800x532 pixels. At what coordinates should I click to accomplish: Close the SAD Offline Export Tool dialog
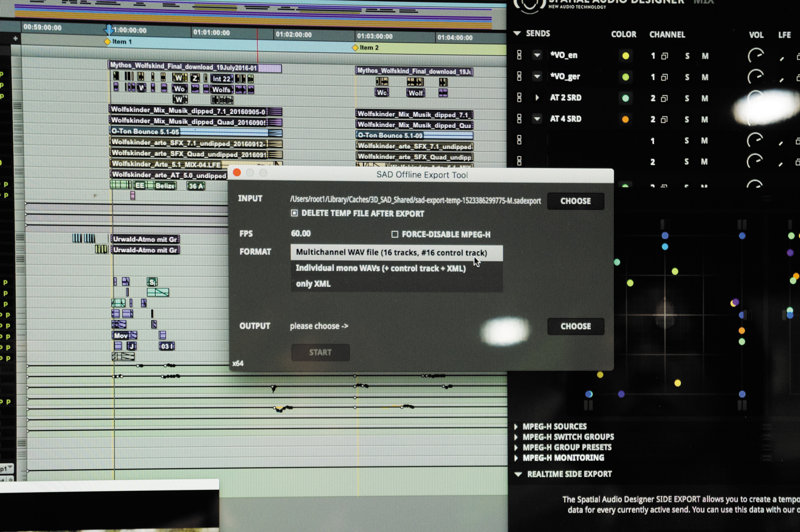[237, 173]
